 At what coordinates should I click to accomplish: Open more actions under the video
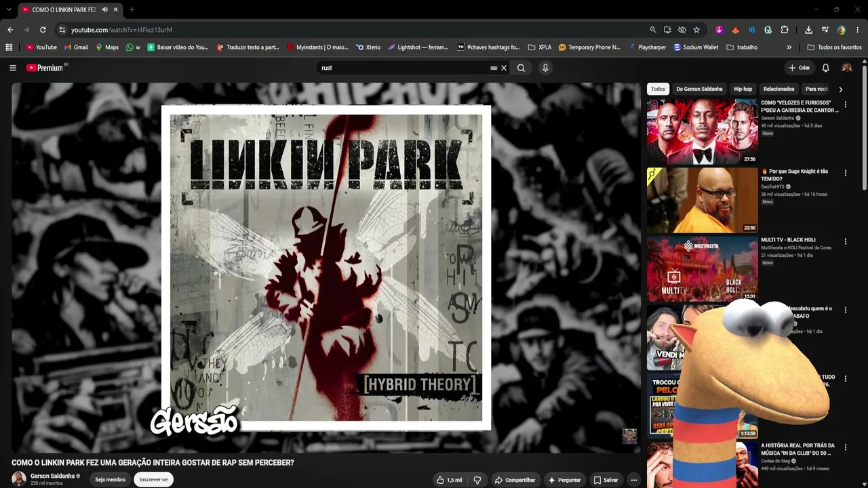pyautogui.click(x=634, y=480)
